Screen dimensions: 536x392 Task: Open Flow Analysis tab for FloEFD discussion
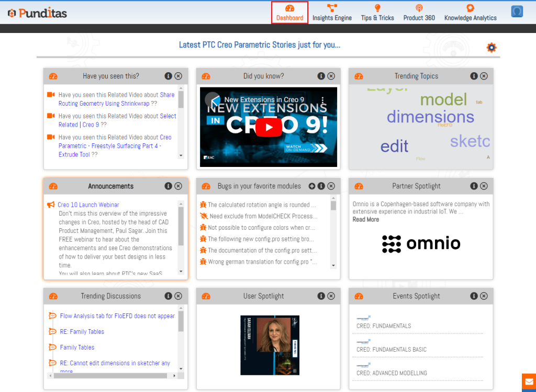117,316
